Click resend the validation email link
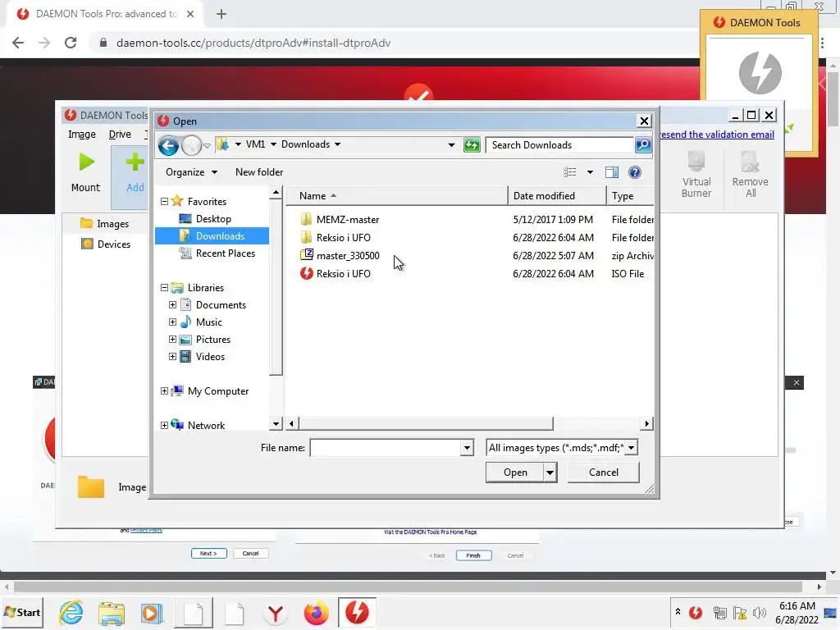This screenshot has height=630, width=840. click(717, 135)
